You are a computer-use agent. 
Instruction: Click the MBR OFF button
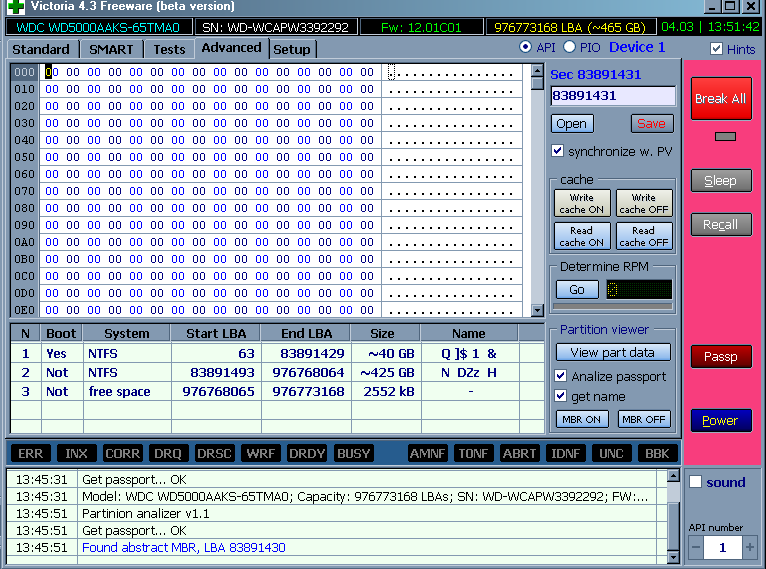click(x=644, y=419)
